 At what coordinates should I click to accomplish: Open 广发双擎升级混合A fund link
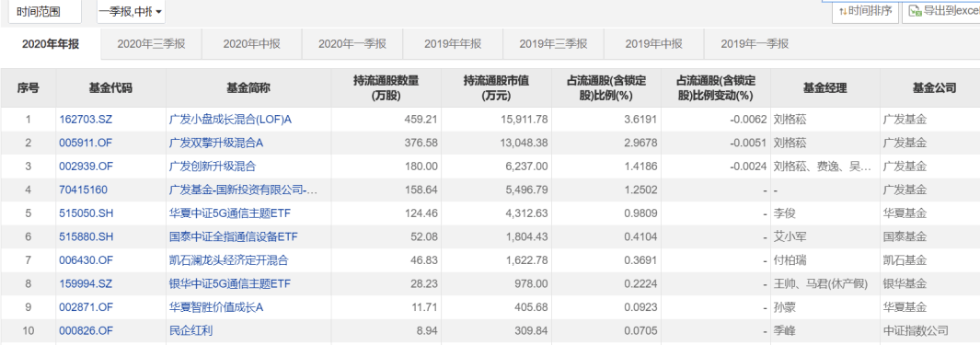216,144
